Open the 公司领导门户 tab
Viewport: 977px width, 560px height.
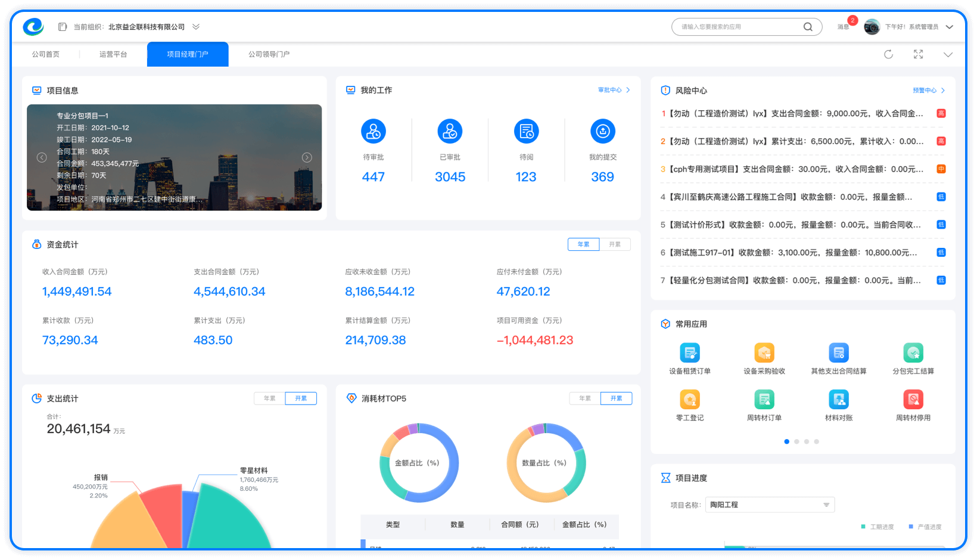click(x=269, y=54)
